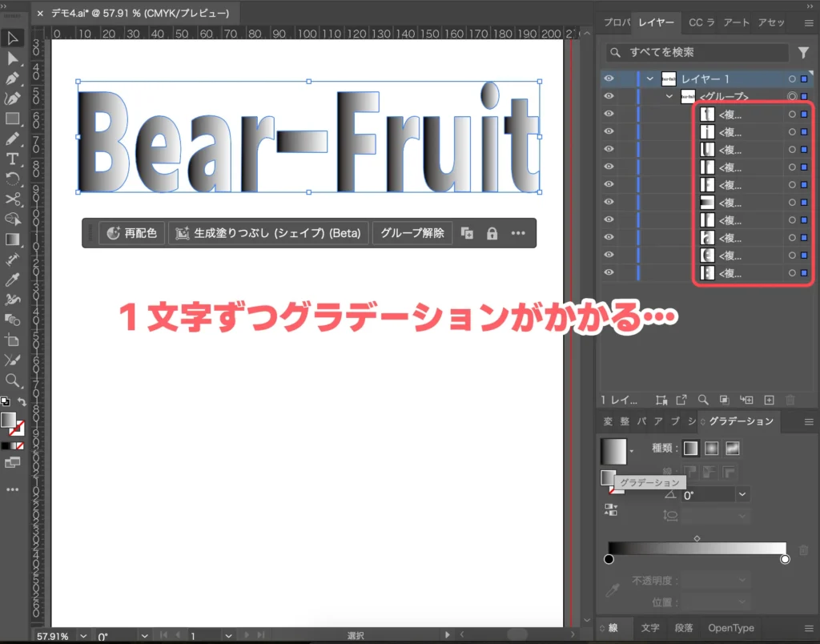Select the Gradient tool in the toolbar
This screenshot has width=820, height=644.
13,240
